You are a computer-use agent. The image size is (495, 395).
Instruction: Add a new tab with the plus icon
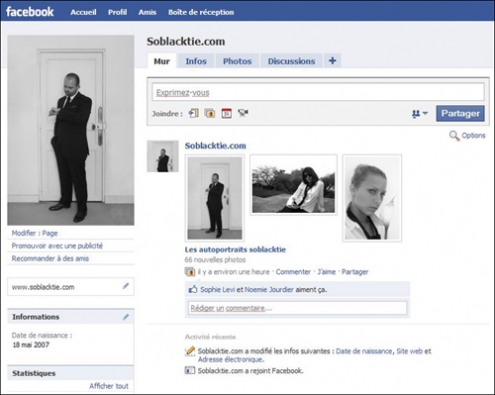click(x=332, y=61)
